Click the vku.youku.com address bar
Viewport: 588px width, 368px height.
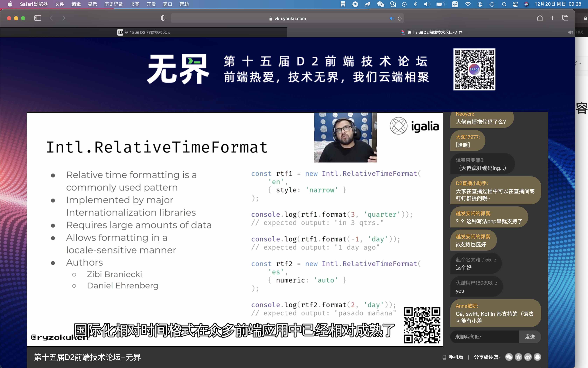288,19
